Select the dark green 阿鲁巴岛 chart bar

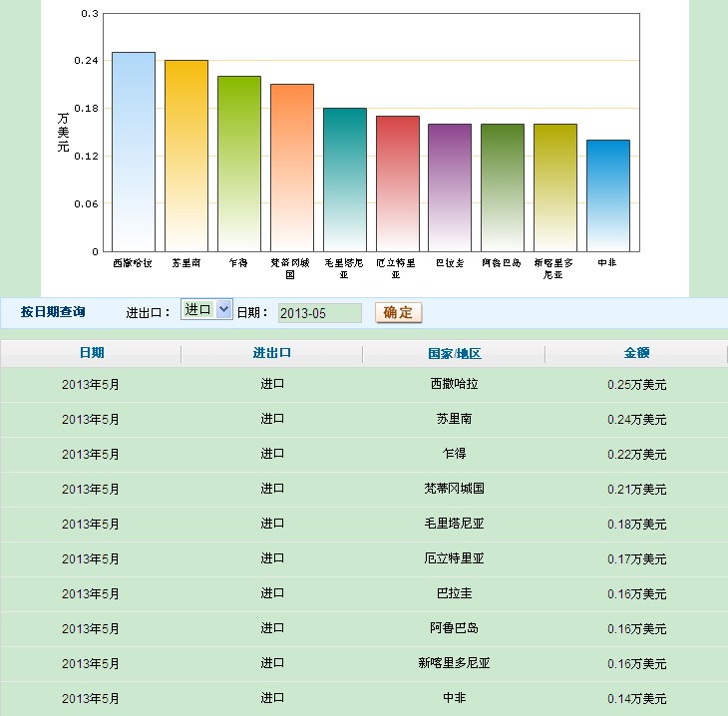(503, 187)
